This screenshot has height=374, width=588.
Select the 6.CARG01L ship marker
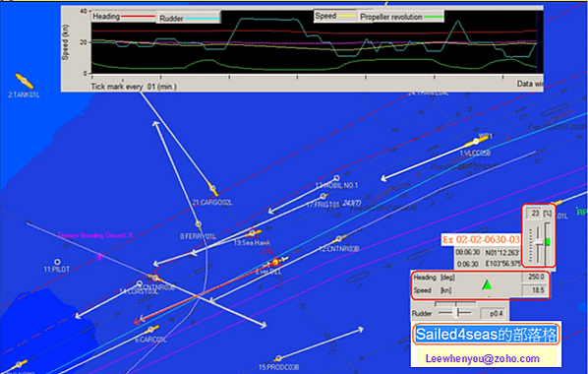tap(150, 330)
